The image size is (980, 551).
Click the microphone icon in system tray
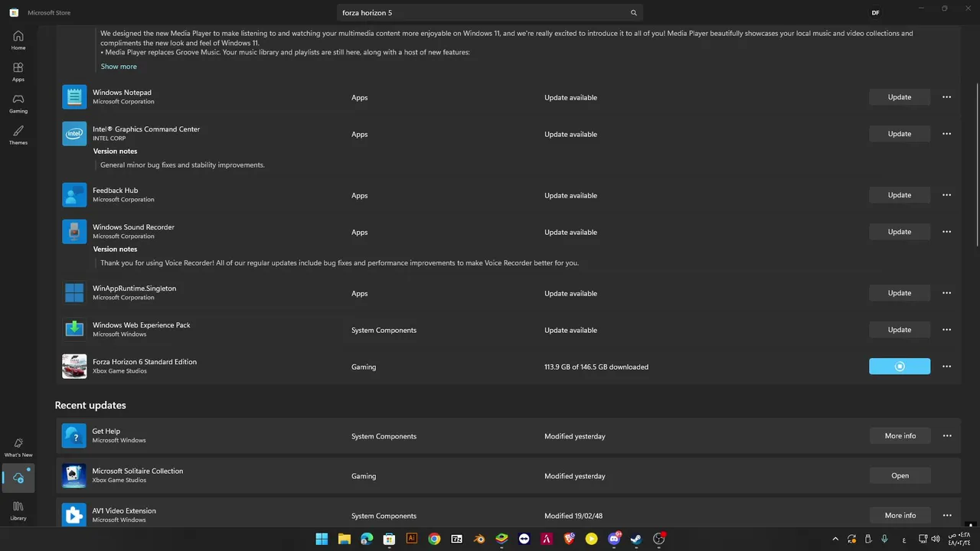tap(885, 539)
